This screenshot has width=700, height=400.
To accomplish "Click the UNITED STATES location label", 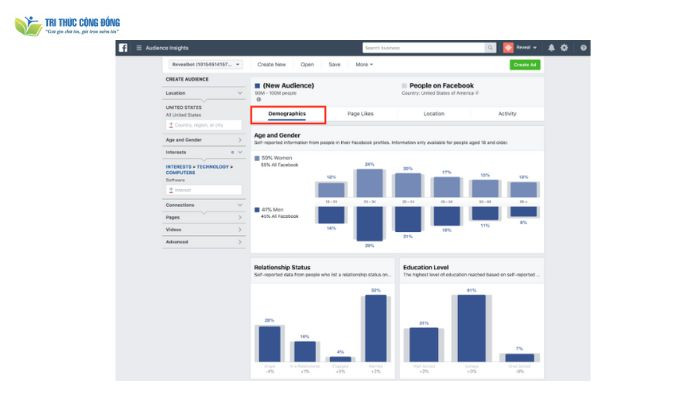I will (183, 108).
